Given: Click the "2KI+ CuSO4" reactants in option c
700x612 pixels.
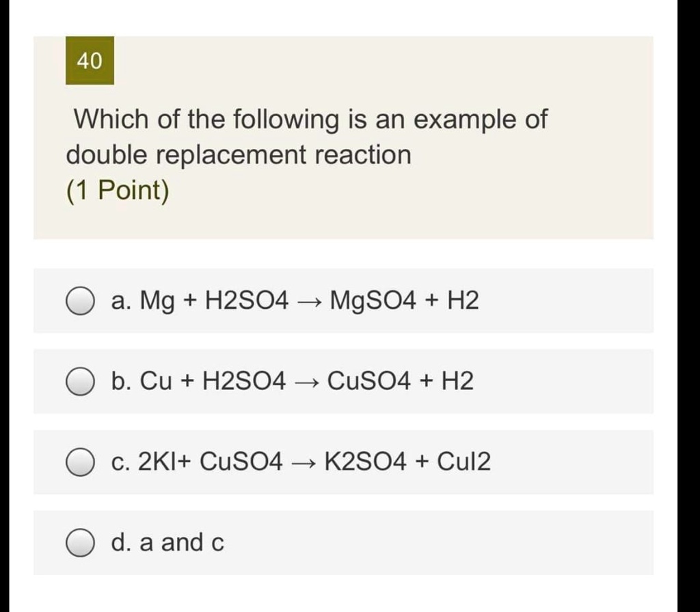Looking at the screenshot, I should tap(210, 462).
